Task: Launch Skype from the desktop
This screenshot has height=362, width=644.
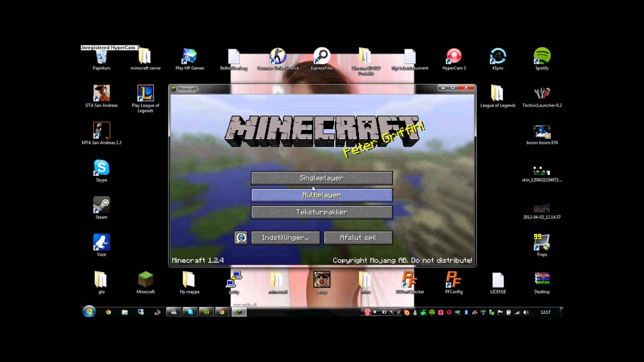Action: pos(102,171)
